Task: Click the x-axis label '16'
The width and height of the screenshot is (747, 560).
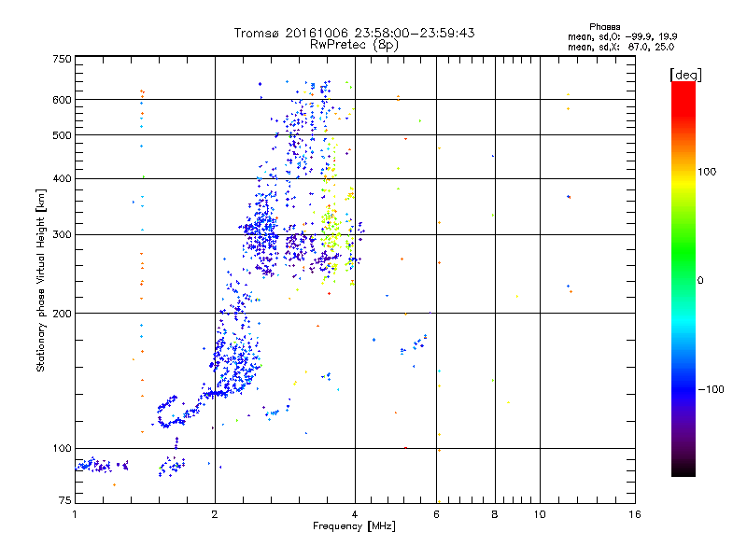Action: [635, 514]
